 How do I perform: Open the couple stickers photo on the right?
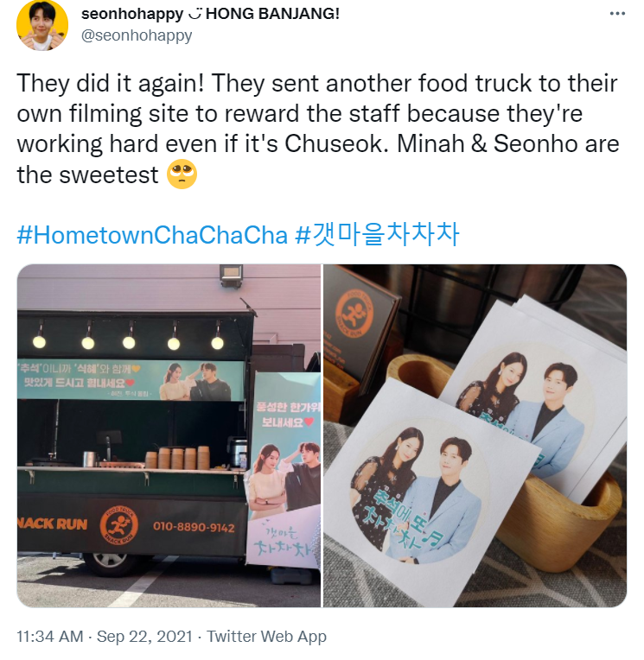point(475,435)
